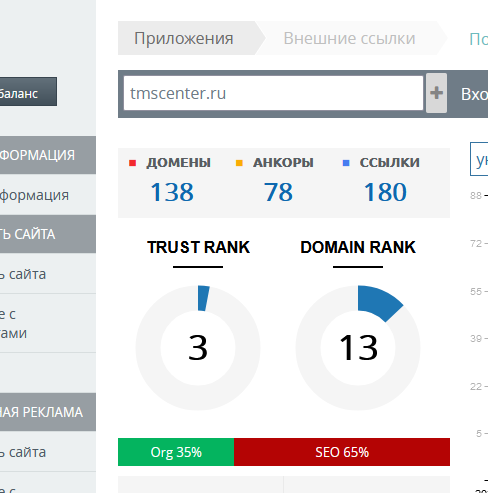The image size is (488, 493).
Task: Select the orange АНКОРЫ legend square
Action: [x=239, y=163]
